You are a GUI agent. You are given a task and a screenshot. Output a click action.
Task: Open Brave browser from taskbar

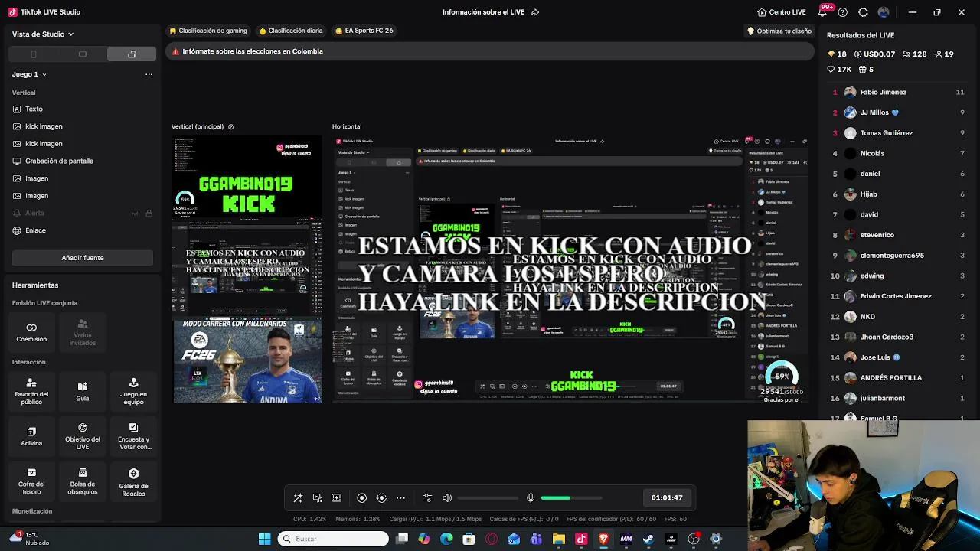(603, 539)
